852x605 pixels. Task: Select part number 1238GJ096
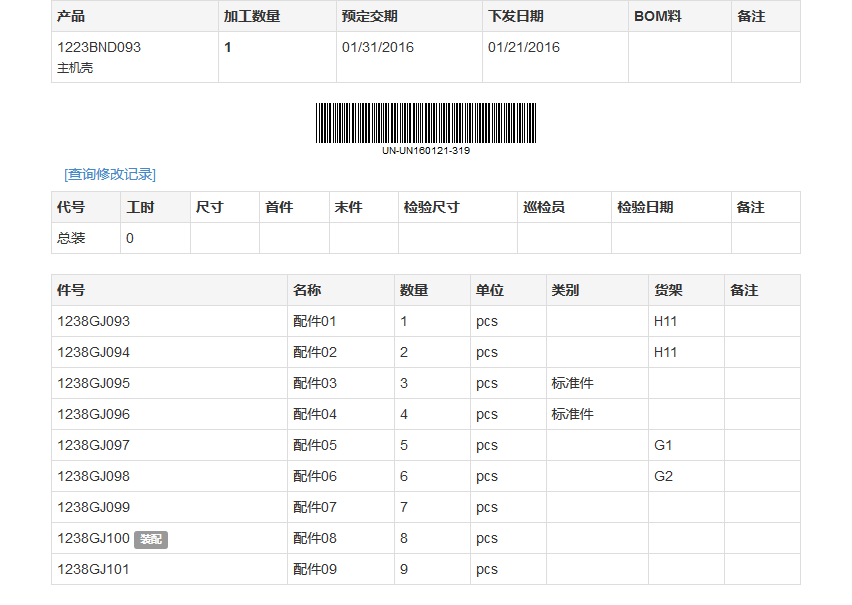(93, 414)
